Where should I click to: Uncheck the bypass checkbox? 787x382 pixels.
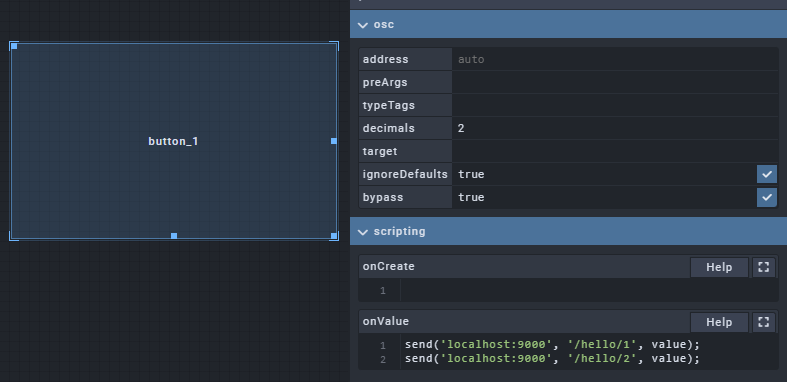pos(766,197)
